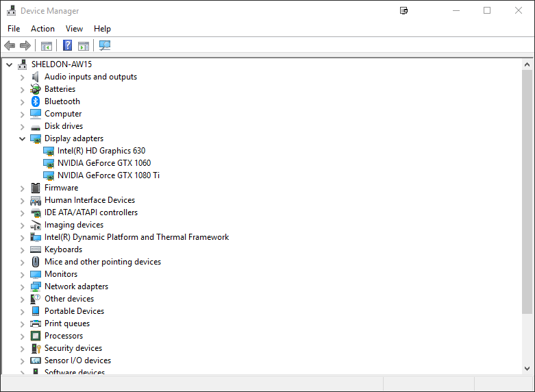Expand the Processors category
535x392 pixels.
click(22, 336)
